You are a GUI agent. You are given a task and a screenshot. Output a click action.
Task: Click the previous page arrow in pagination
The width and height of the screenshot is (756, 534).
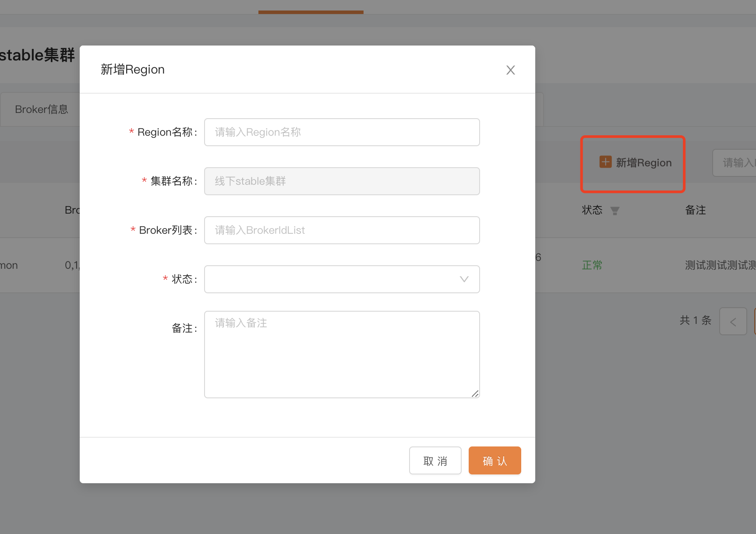click(733, 322)
